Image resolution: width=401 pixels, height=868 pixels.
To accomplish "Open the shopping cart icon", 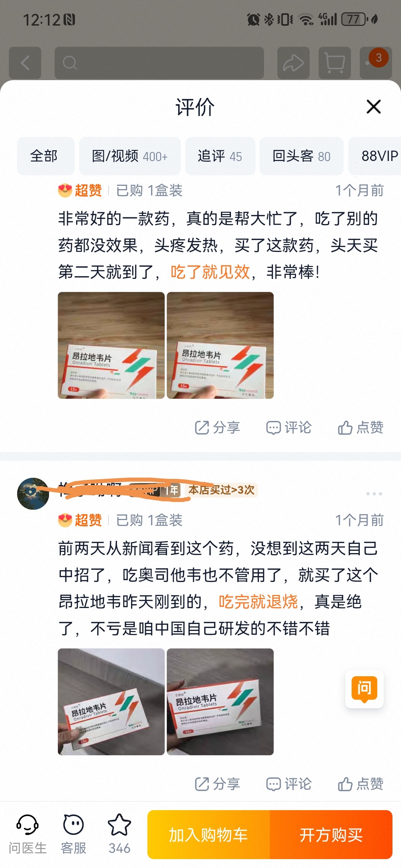I will (x=335, y=63).
